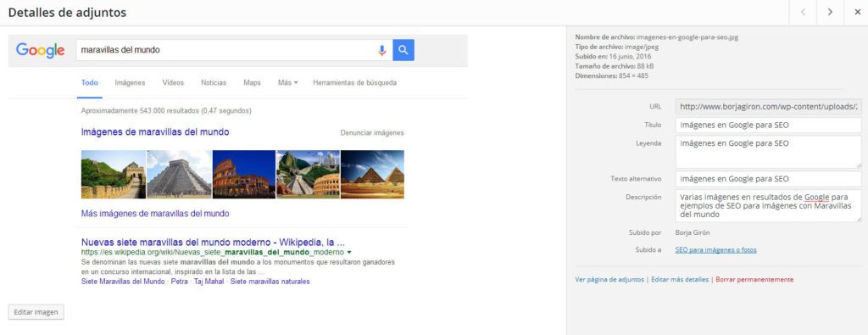Screen dimensions: 868x335
Task: Select the Noticias tab in the preview
Action: coord(214,83)
